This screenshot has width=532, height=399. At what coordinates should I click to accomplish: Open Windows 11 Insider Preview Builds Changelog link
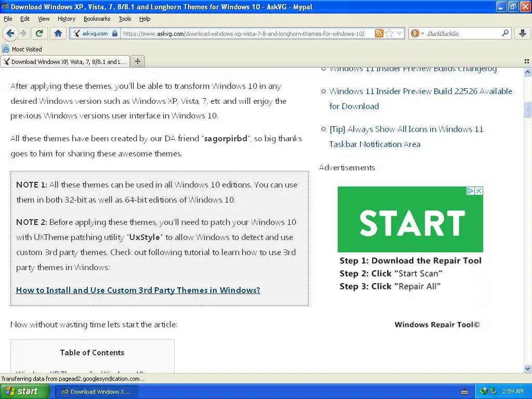pos(413,70)
